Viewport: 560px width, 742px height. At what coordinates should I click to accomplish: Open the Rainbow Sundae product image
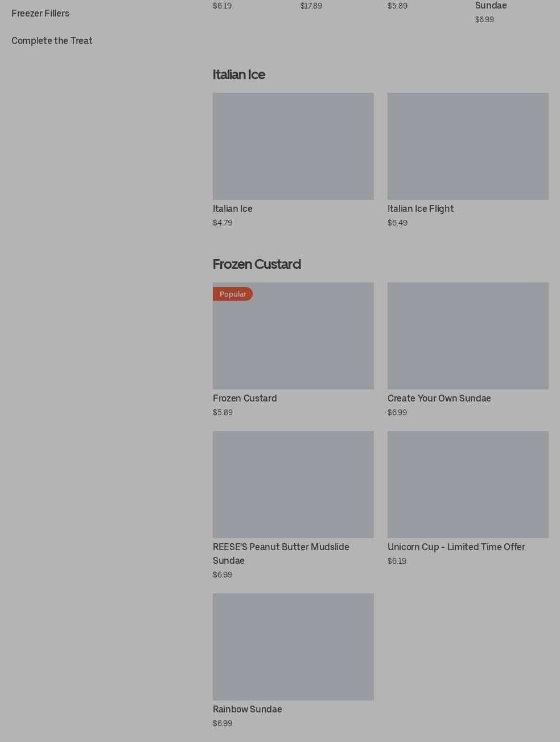coord(293,646)
